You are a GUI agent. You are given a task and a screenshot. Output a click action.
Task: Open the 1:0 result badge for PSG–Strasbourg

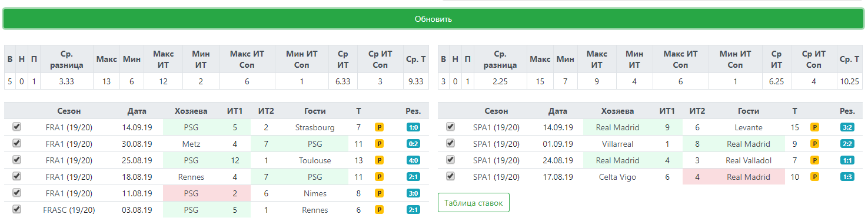(x=413, y=127)
